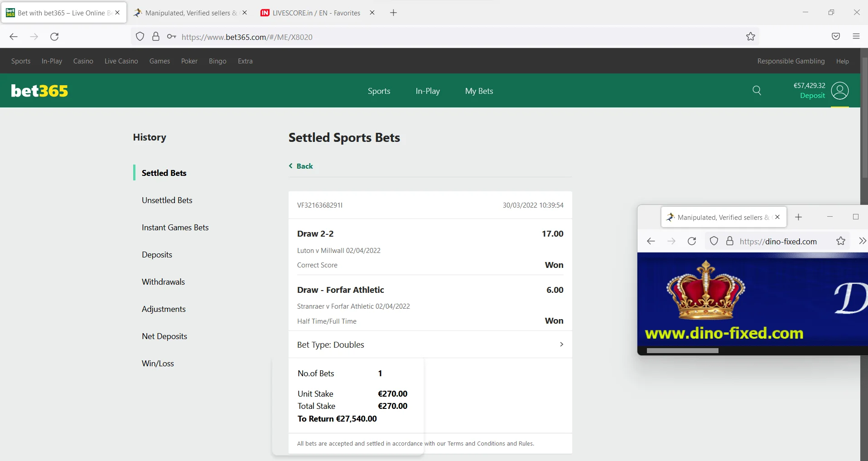Close the bet365 browser tab
Image resolution: width=868 pixels, height=461 pixels.
pos(117,13)
